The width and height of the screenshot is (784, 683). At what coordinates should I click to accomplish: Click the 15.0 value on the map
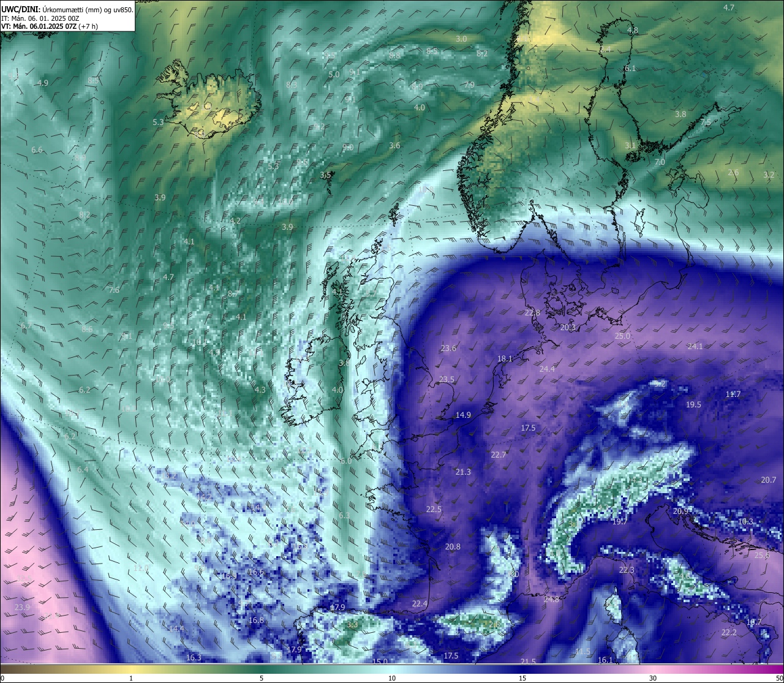pyautogui.click(x=380, y=661)
